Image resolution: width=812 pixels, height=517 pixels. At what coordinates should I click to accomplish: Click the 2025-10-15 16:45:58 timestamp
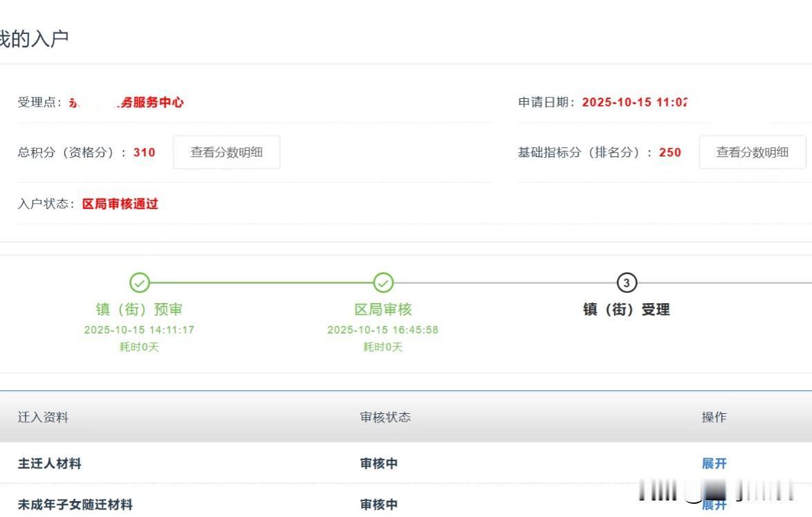click(x=383, y=330)
